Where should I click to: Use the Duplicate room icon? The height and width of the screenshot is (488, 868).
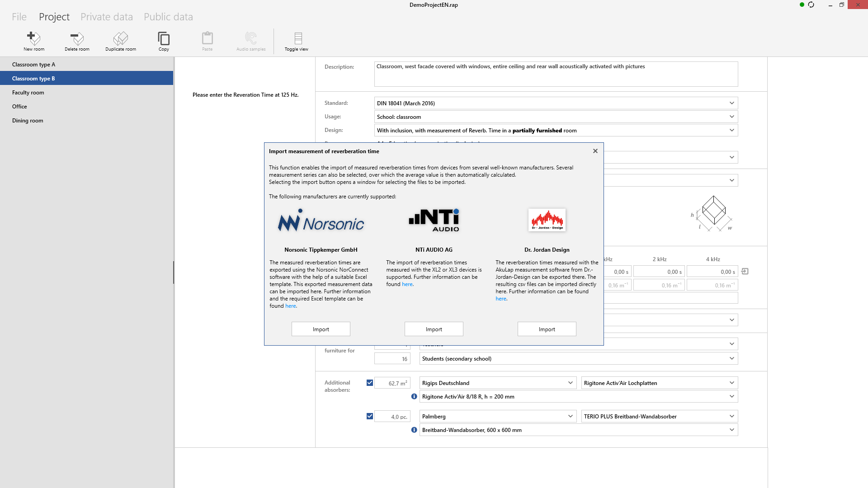click(120, 41)
